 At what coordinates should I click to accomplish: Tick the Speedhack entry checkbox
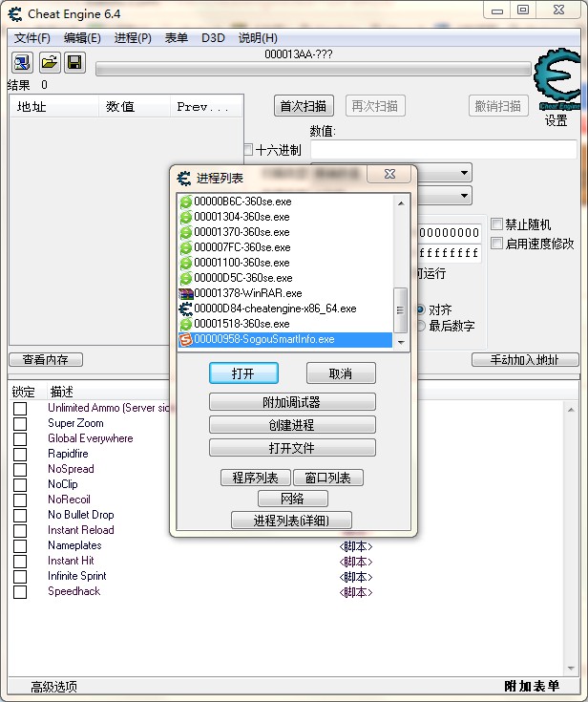tap(20, 591)
